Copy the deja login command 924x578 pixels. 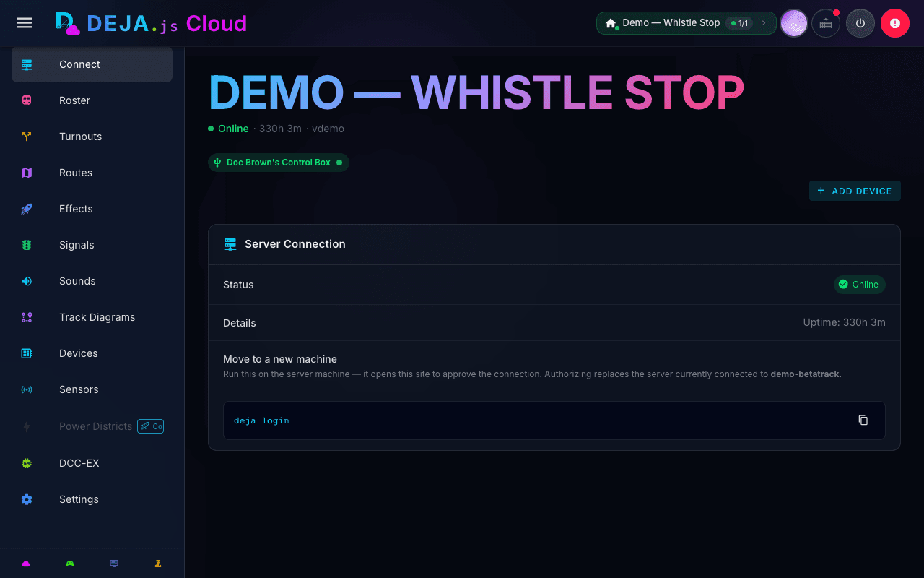(863, 420)
